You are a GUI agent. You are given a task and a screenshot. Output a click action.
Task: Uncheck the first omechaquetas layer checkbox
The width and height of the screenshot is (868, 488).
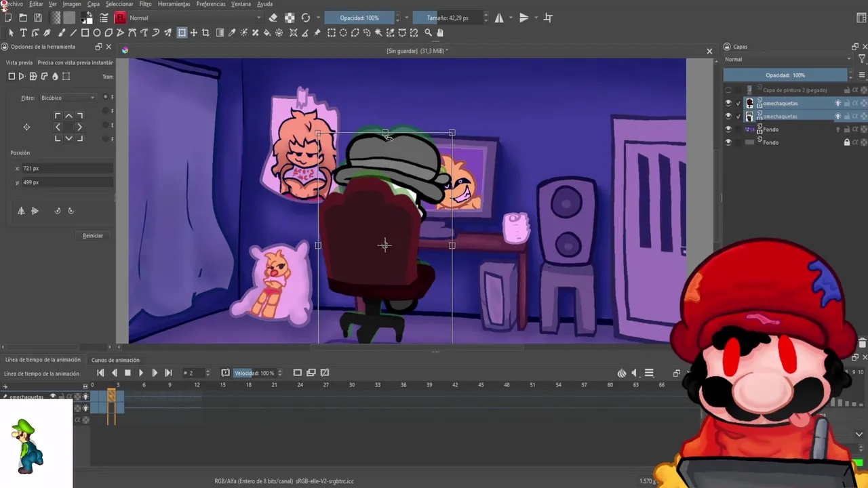pyautogui.click(x=738, y=103)
